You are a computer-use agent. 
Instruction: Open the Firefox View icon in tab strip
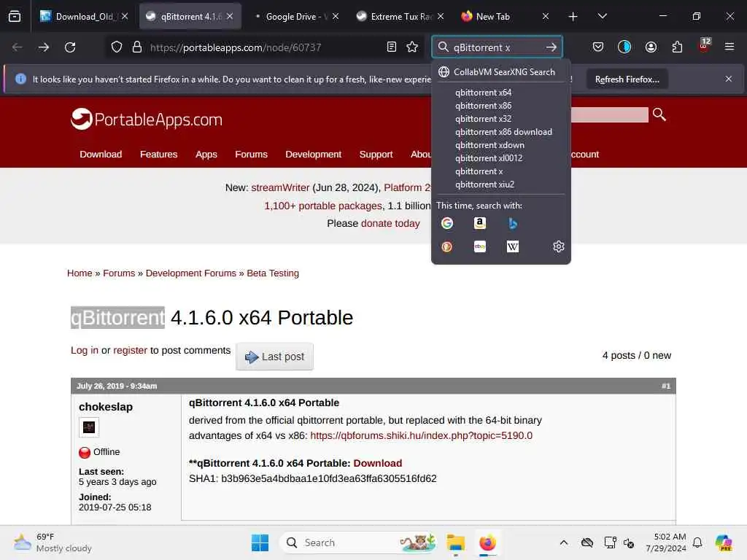(15, 16)
